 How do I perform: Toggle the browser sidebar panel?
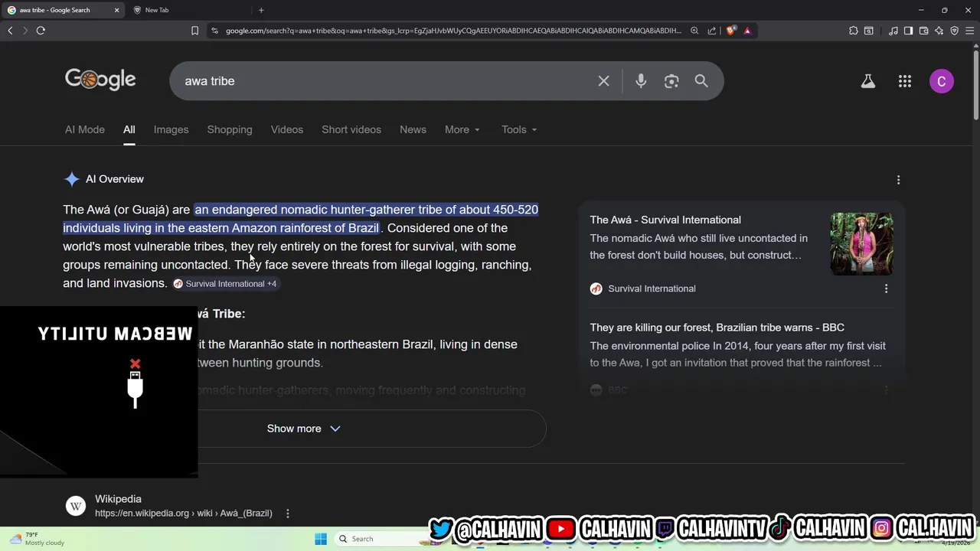pyautogui.click(x=908, y=31)
